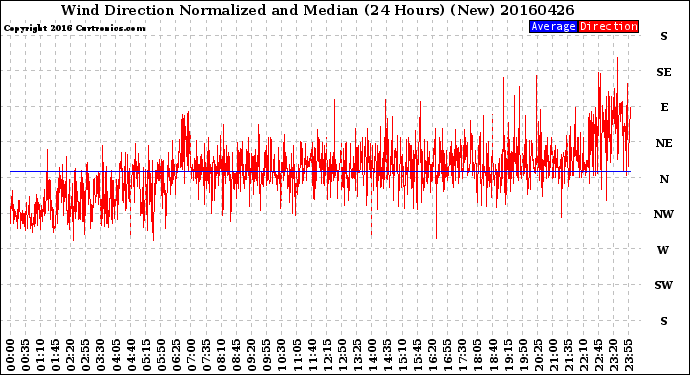Click the 14:00 time axis label
The width and height of the screenshot is (690, 375).
[372, 355]
